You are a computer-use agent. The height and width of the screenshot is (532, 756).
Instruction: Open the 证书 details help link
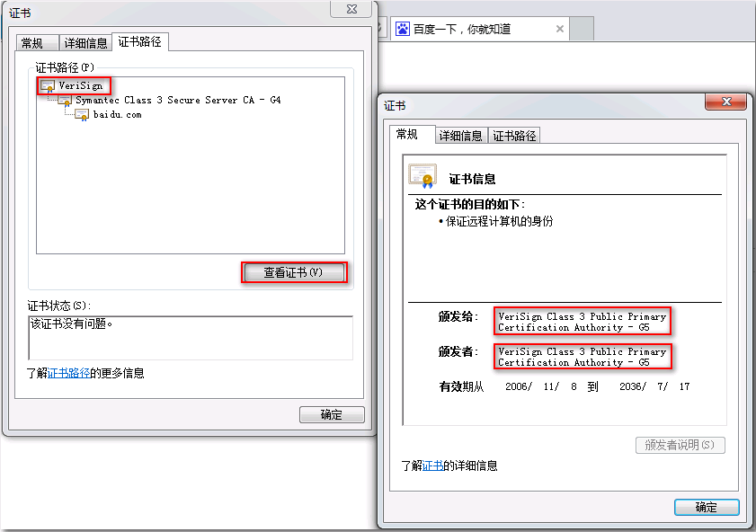[432, 465]
